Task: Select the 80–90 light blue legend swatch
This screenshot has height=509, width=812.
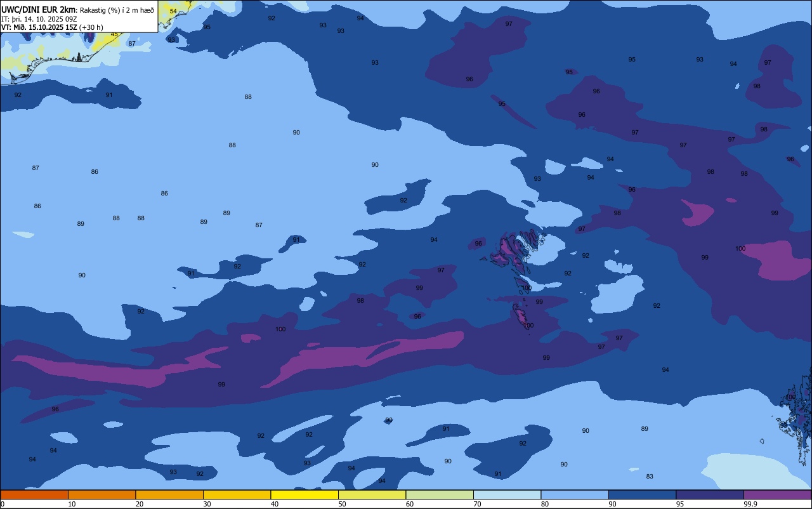Action: click(575, 494)
